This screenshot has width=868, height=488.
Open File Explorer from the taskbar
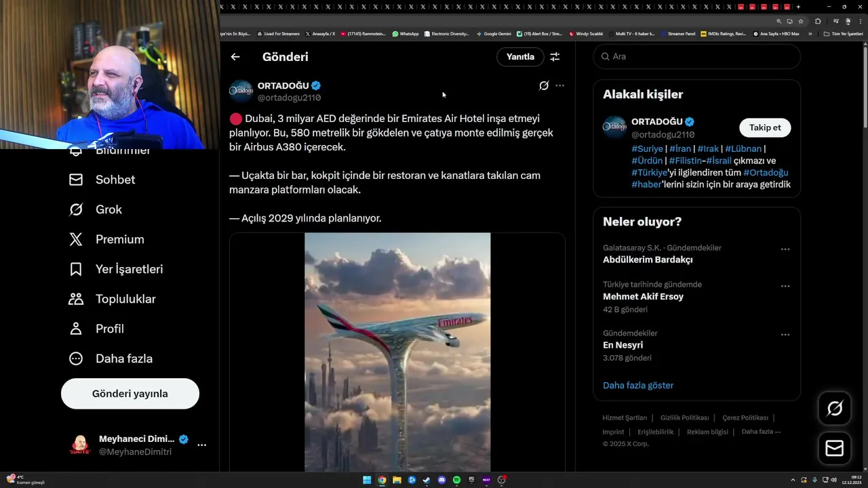point(397,480)
